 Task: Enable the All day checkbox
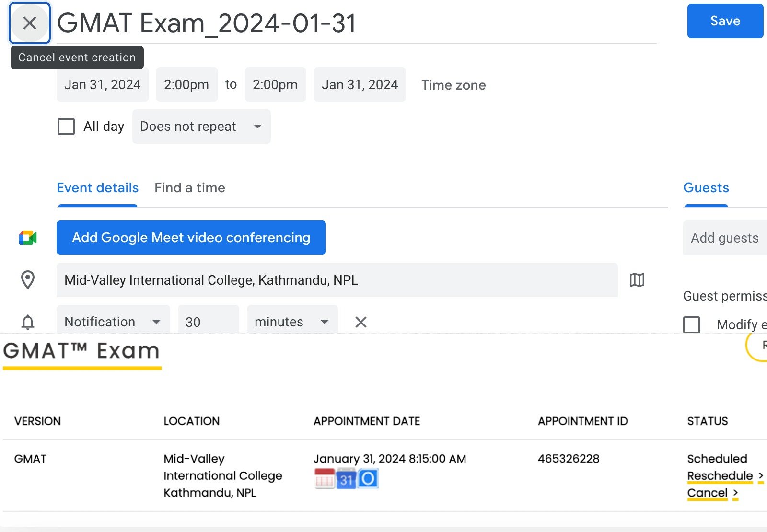[x=66, y=127]
